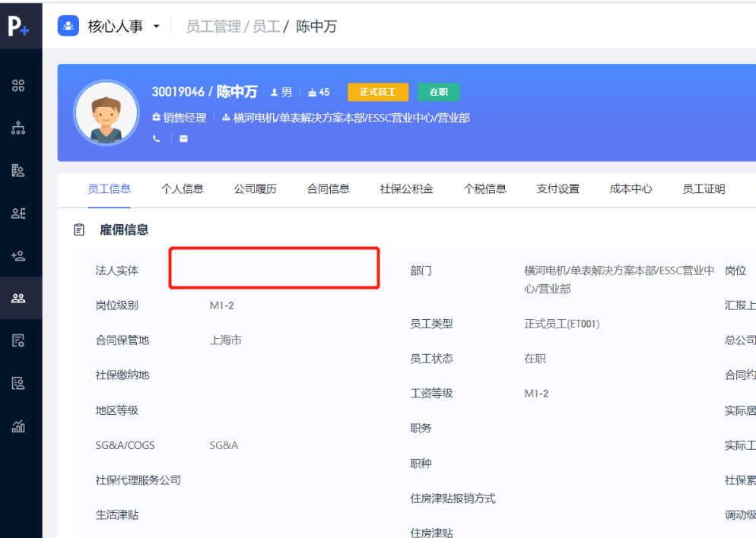Open the four-squares dashboard icon in sidebar
The width and height of the screenshot is (756, 538).
(18, 85)
